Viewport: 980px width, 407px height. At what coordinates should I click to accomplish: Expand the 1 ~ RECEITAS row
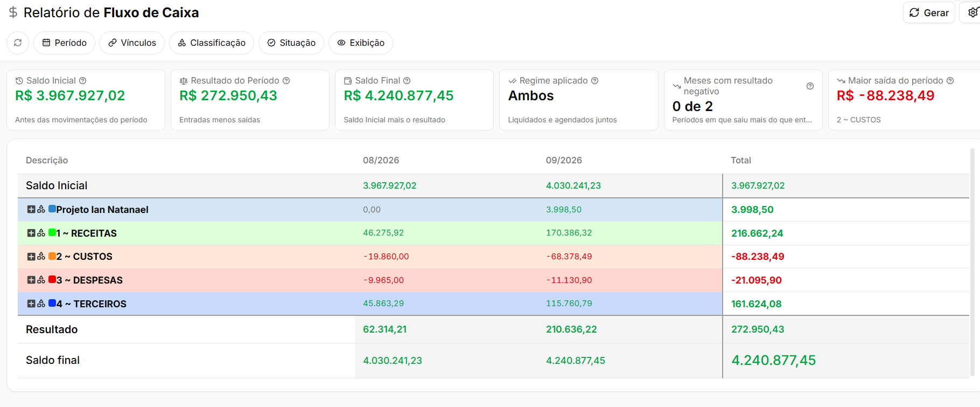pos(31,233)
